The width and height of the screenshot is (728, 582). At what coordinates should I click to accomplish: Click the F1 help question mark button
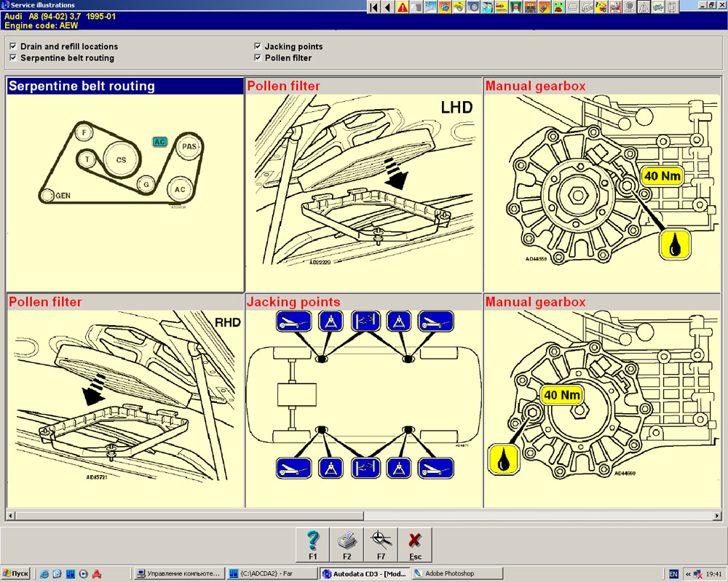click(313, 544)
